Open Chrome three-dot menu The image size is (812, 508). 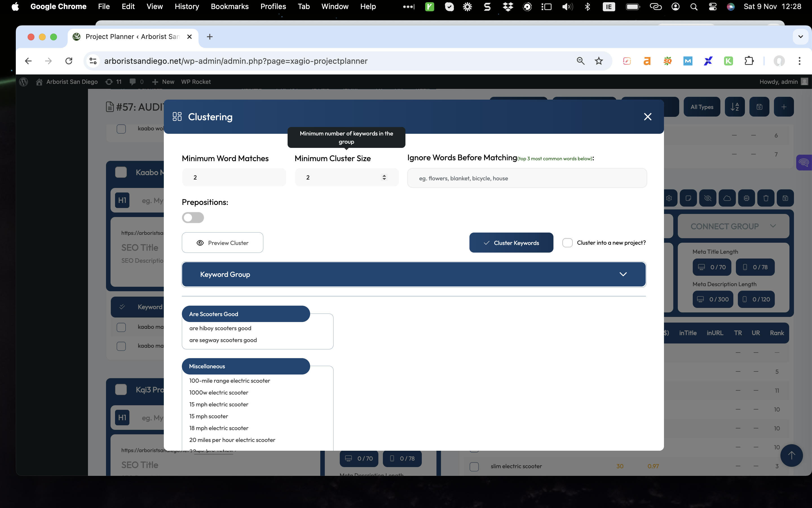coord(800,61)
